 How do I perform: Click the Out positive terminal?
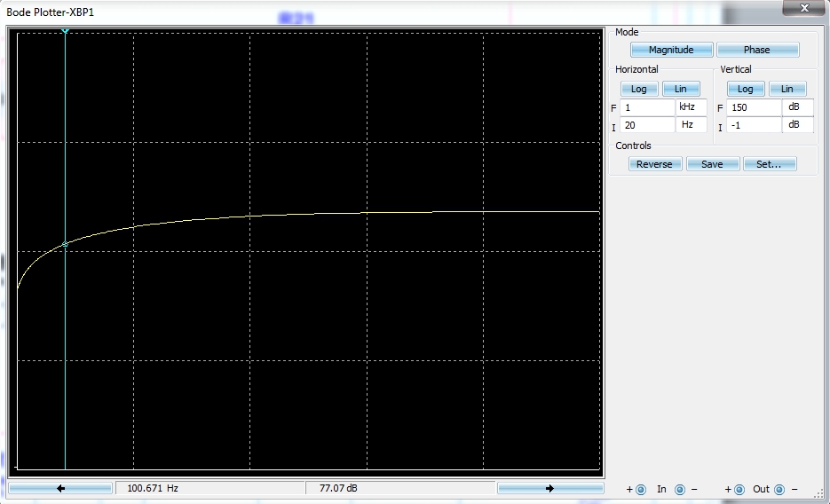(740, 489)
